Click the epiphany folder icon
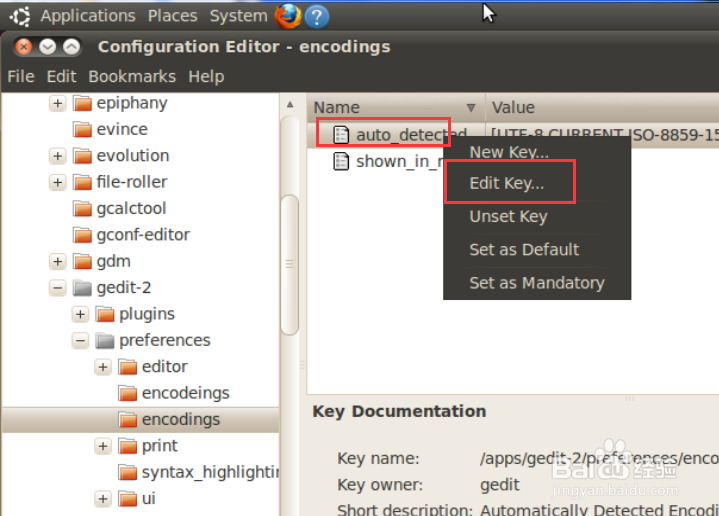The image size is (719, 516). pos(83,103)
